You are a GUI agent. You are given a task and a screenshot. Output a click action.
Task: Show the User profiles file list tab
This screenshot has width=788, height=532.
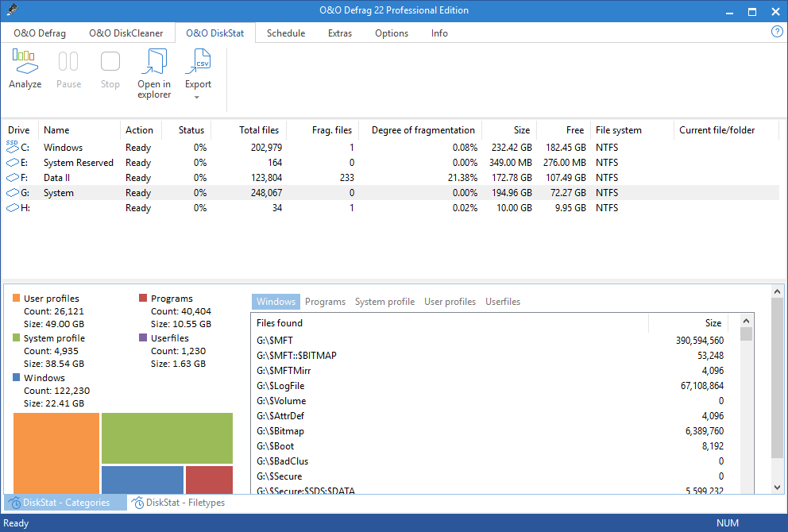450,302
